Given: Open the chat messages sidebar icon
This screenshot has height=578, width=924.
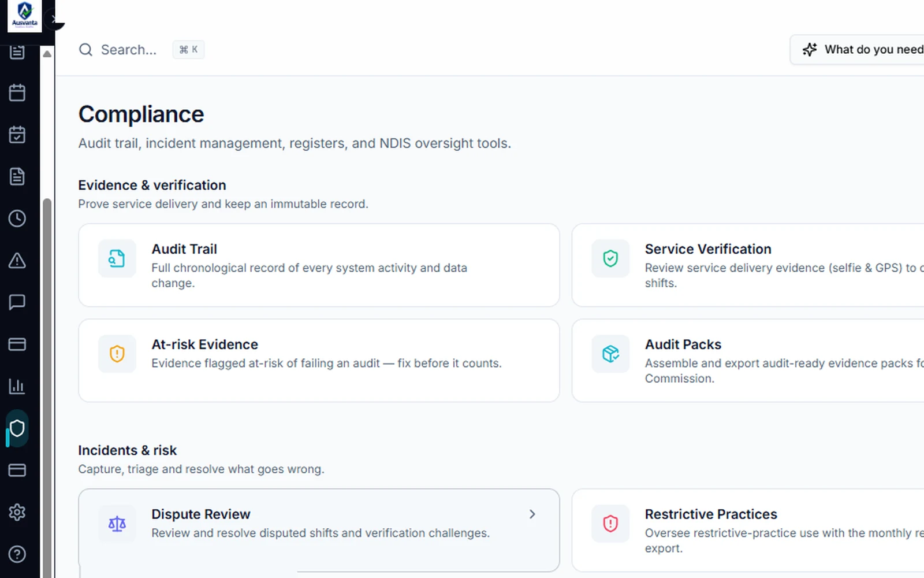Looking at the screenshot, I should click(x=17, y=302).
